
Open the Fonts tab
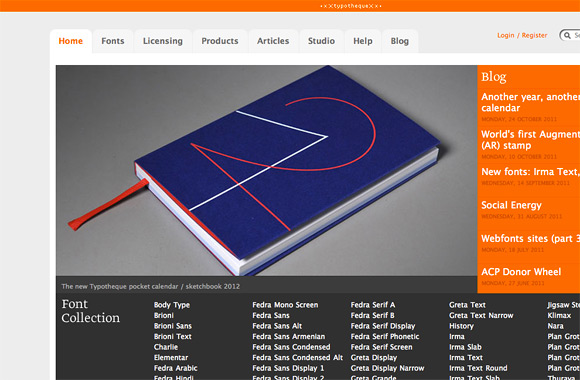point(113,41)
